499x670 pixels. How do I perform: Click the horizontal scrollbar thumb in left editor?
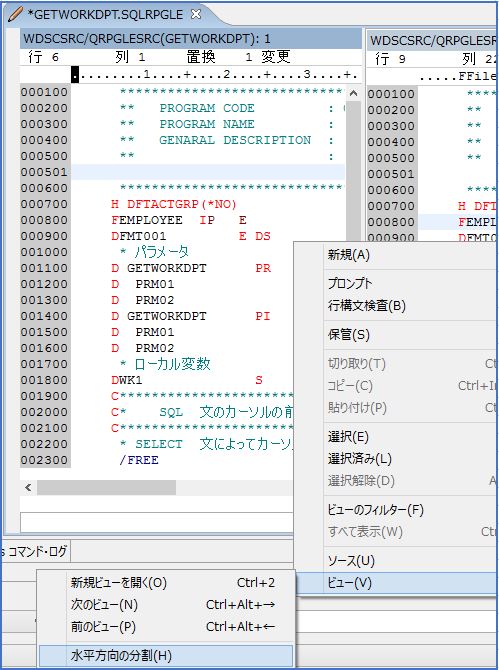pyautogui.click(x=106, y=487)
